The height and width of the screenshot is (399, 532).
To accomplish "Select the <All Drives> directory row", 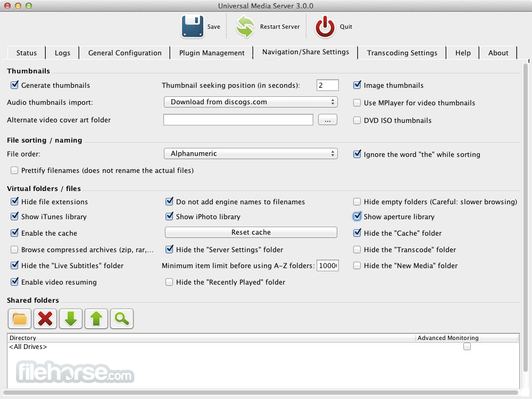I will coord(263,347).
